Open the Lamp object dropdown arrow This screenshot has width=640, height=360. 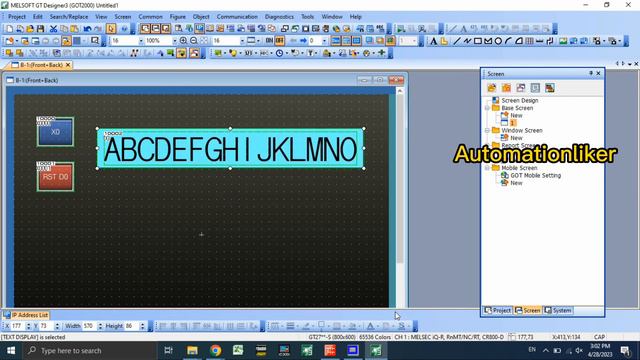pos(240,53)
